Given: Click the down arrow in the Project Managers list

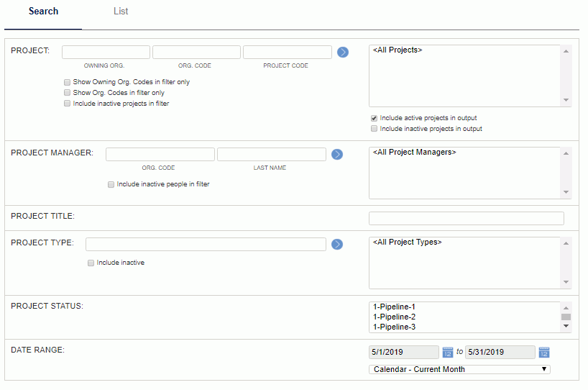Looking at the screenshot, I should 566,192.
